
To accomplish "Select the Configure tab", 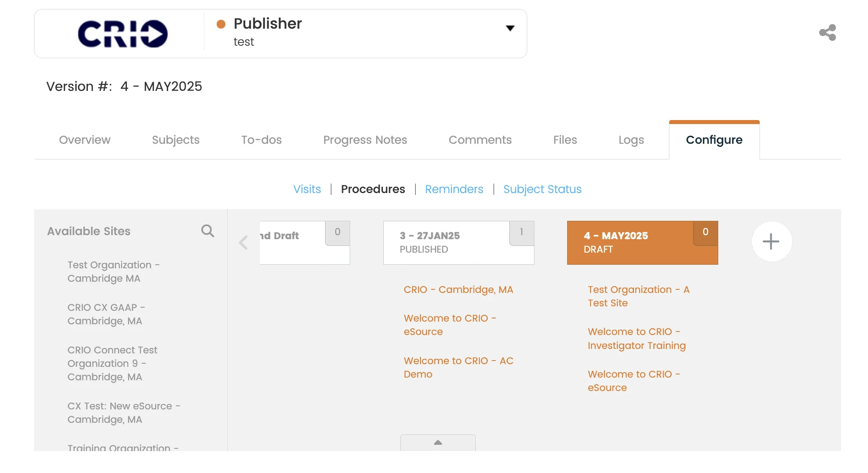I will pyautogui.click(x=714, y=140).
